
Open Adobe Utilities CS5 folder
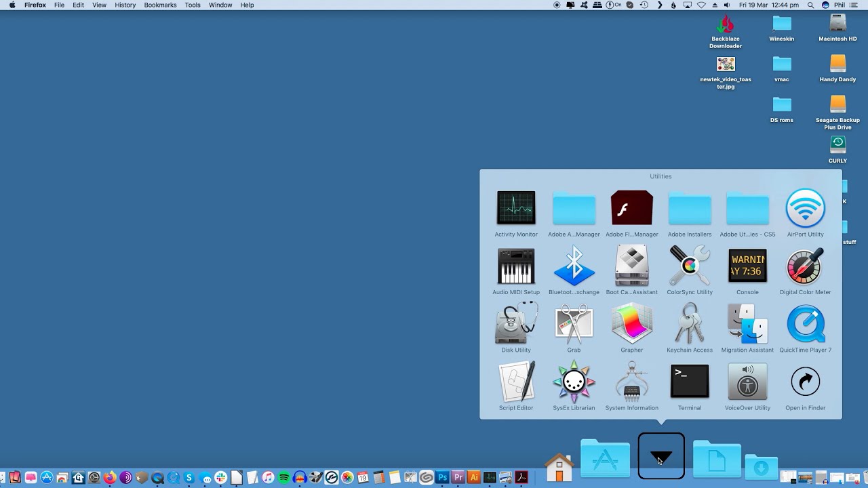(x=747, y=207)
